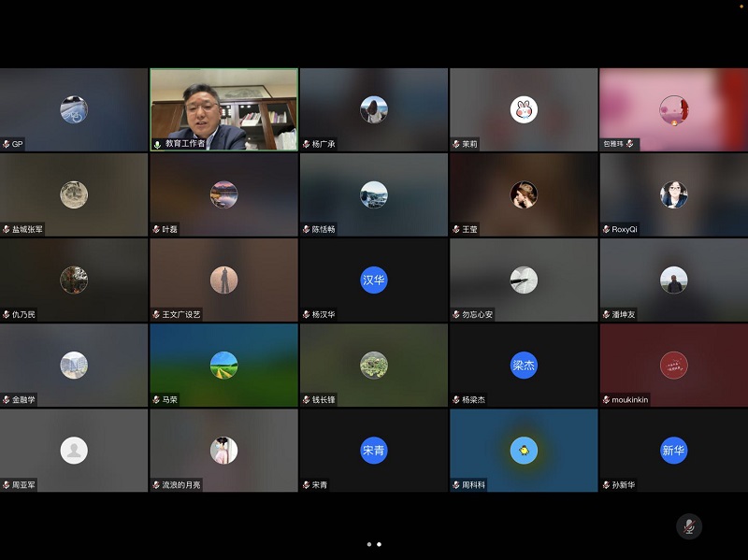Click the 流浪的月亮 name label
Image resolution: width=748 pixels, height=560 pixels.
tap(181, 485)
